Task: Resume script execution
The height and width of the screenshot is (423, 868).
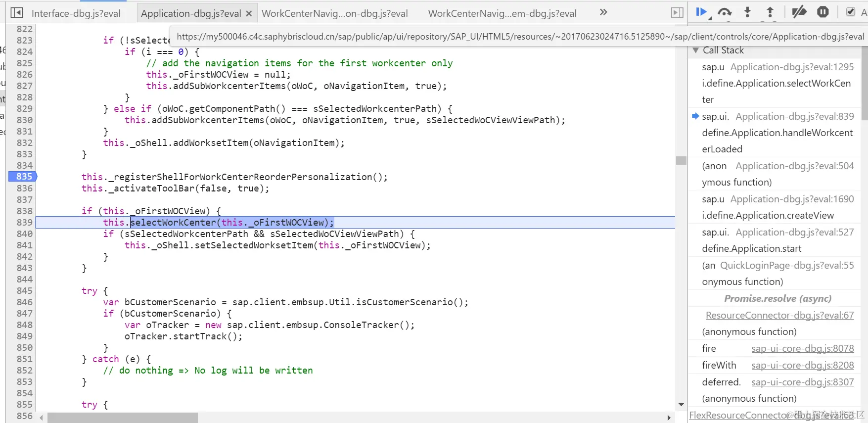Action: [x=701, y=12]
